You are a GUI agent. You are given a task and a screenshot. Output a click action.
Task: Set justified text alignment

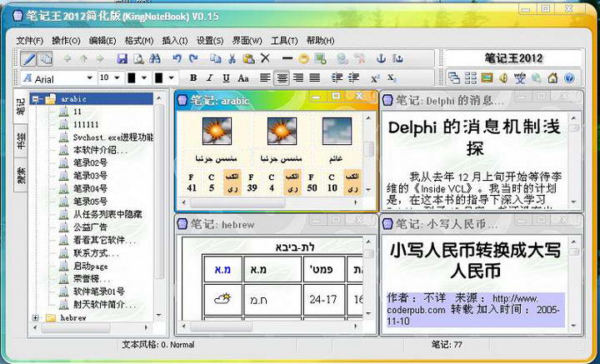point(314,78)
